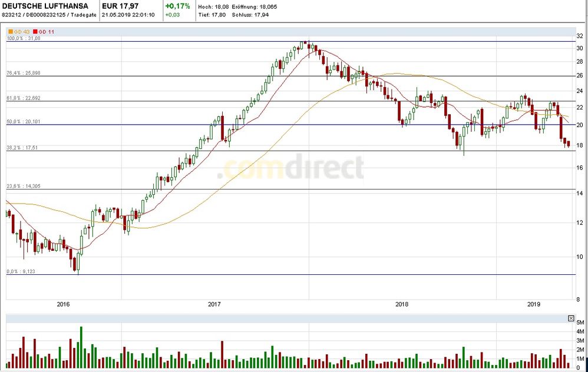The width and height of the screenshot is (588, 372).
Task: Click the Tief: 17,80 value
Action: (212, 15)
